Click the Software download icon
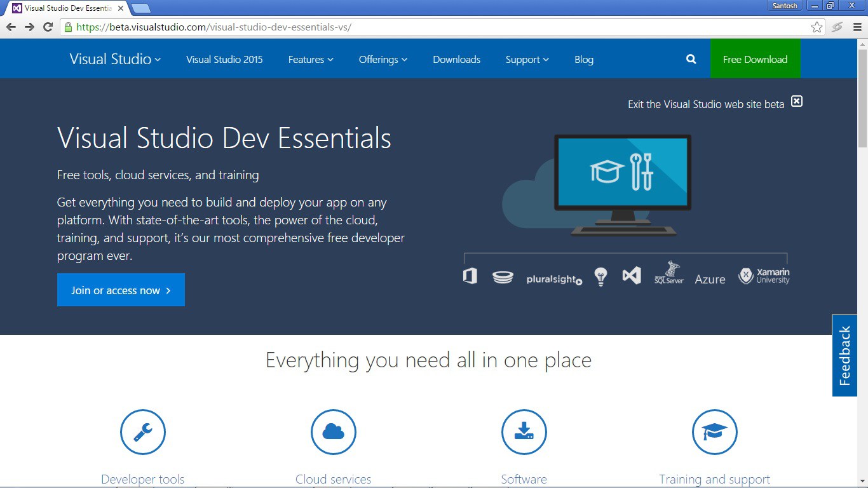 click(524, 432)
